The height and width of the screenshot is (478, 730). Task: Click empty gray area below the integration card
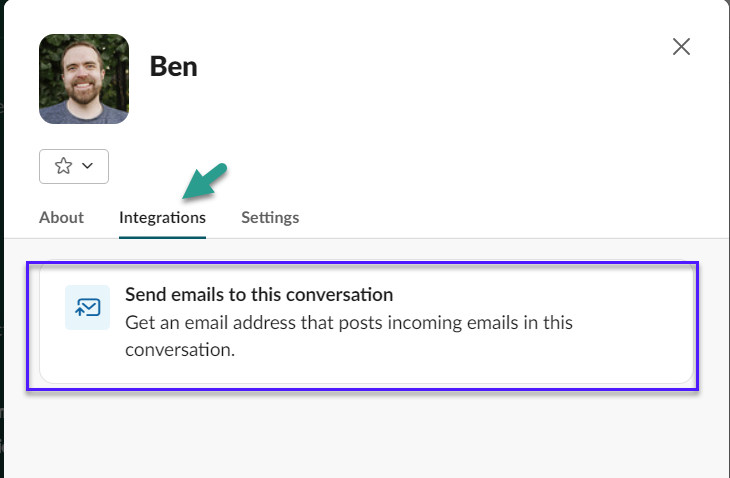pyautogui.click(x=363, y=433)
